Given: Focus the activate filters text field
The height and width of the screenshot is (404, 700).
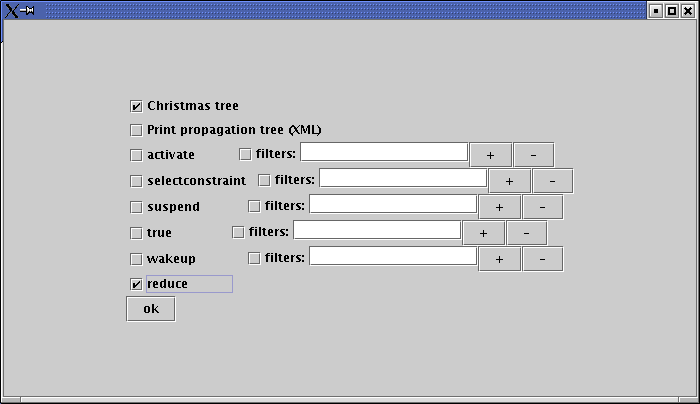Looking at the screenshot, I should pos(384,152).
